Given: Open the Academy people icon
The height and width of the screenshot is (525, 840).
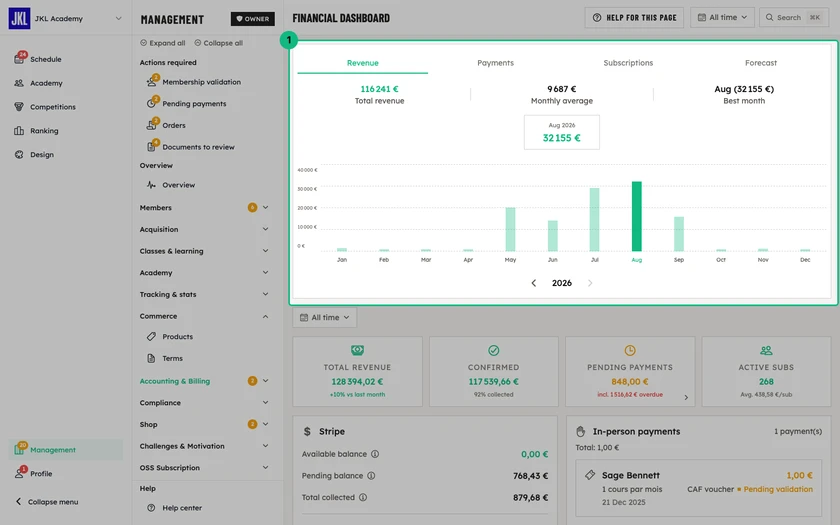Looking at the screenshot, I should coord(19,83).
